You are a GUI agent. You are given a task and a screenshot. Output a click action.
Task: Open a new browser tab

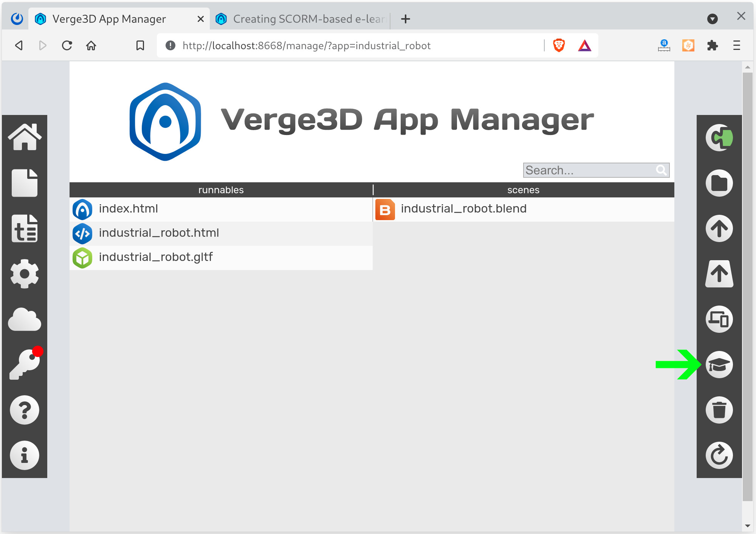[x=406, y=19]
